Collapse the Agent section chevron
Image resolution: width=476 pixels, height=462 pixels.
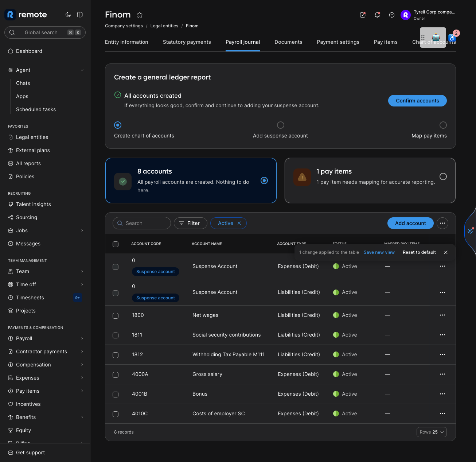click(x=82, y=70)
